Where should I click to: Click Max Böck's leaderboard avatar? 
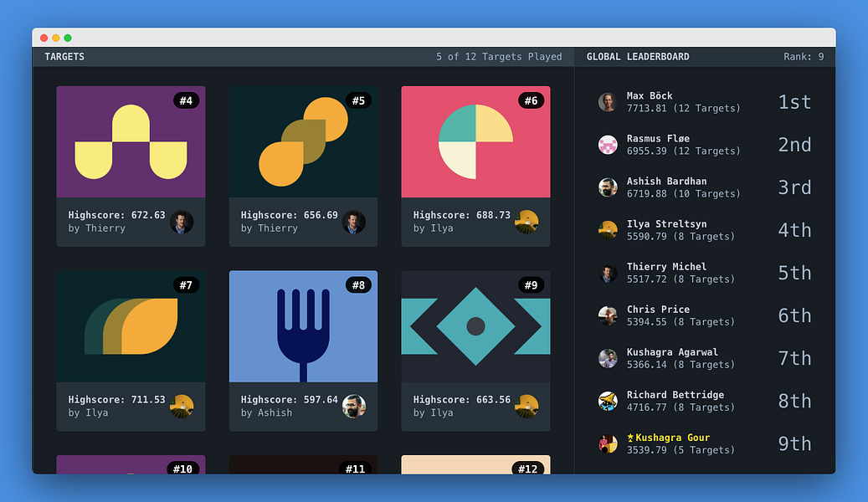pos(608,102)
